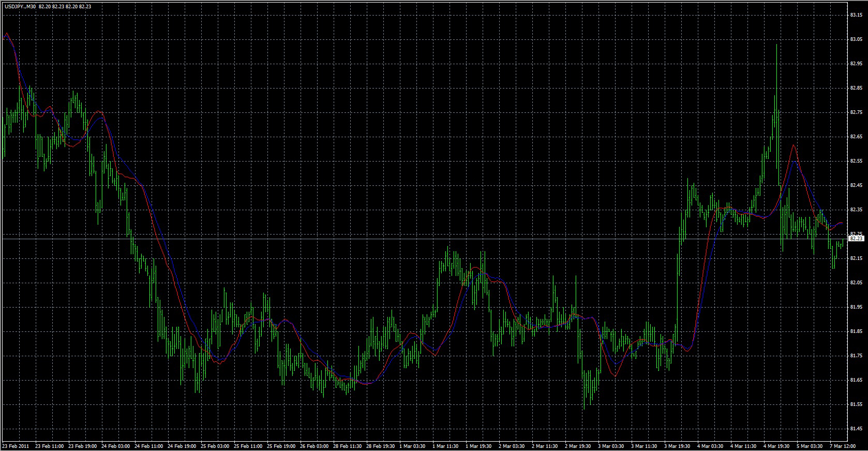The image size is (868, 451).
Task: Select the 7 Mar 12:00 time label
Action: coord(842,446)
